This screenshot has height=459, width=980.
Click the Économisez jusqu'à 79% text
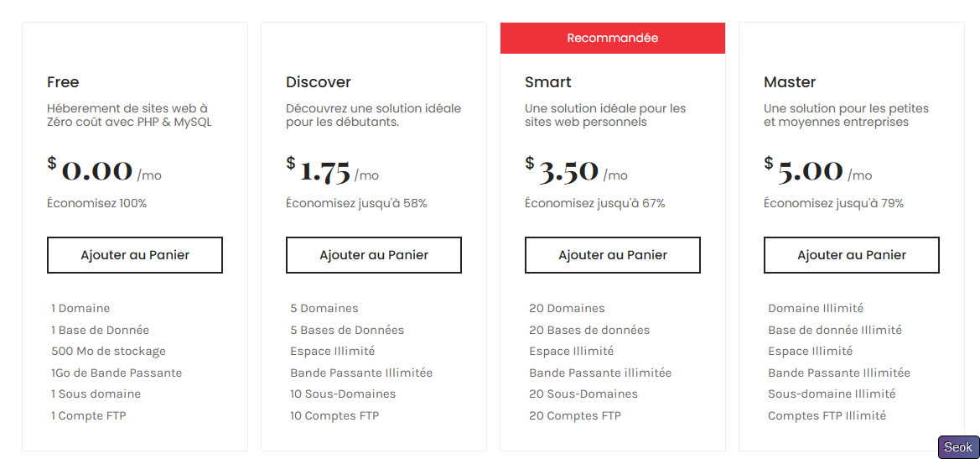click(833, 203)
